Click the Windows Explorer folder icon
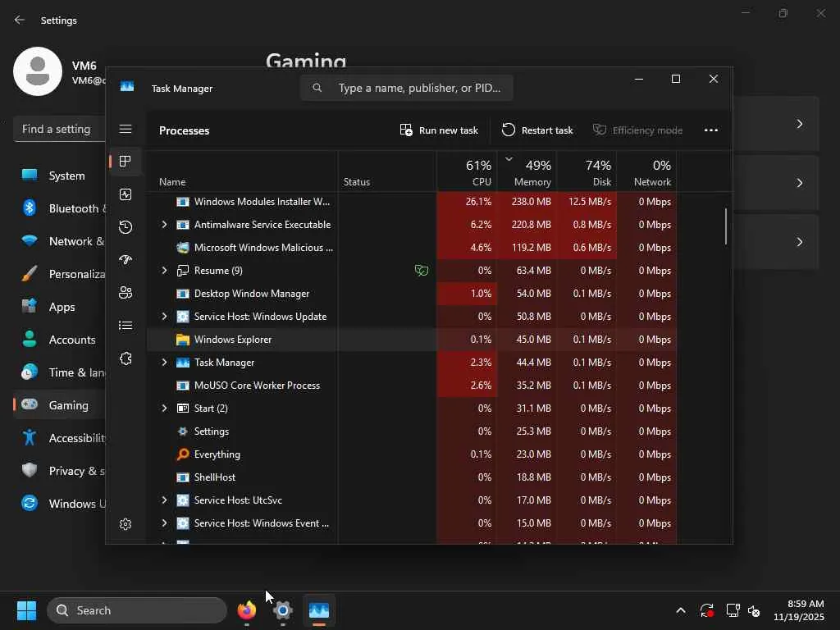 [x=183, y=340]
